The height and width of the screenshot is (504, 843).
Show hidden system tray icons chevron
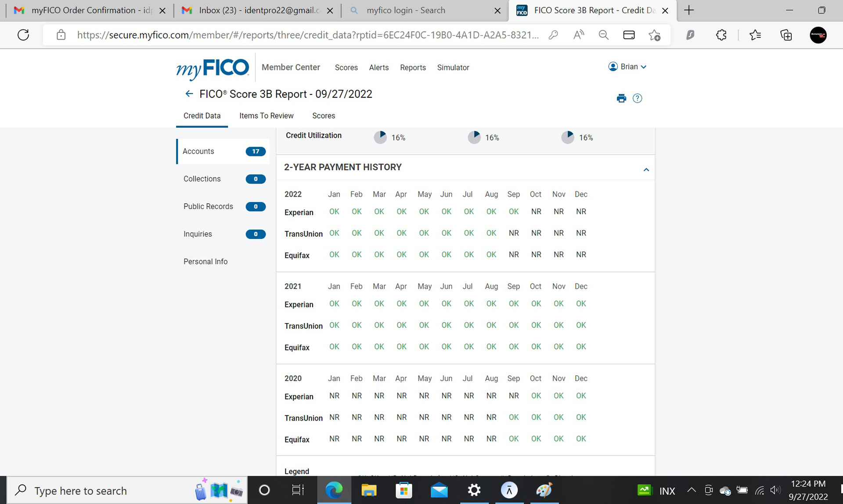click(691, 490)
